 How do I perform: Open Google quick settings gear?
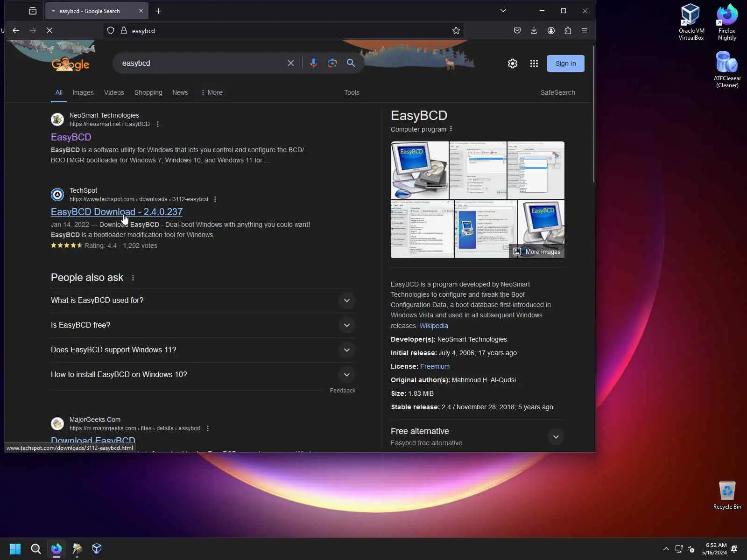tap(513, 63)
